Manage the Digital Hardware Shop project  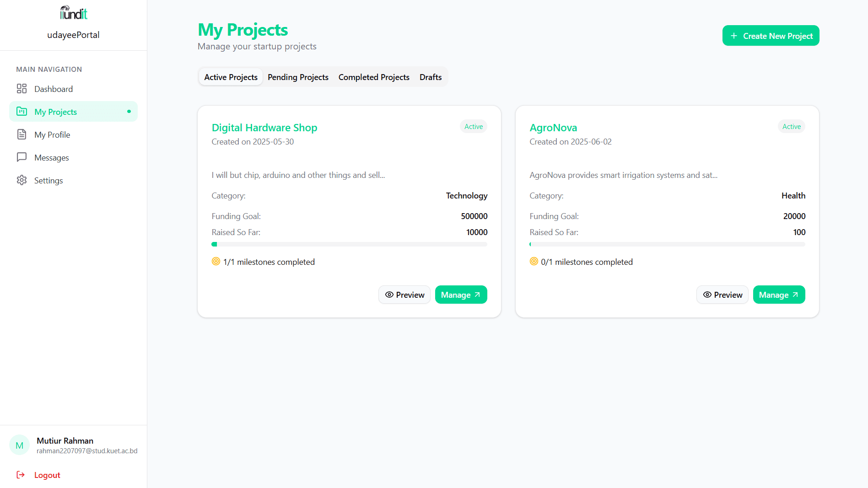[461, 295]
